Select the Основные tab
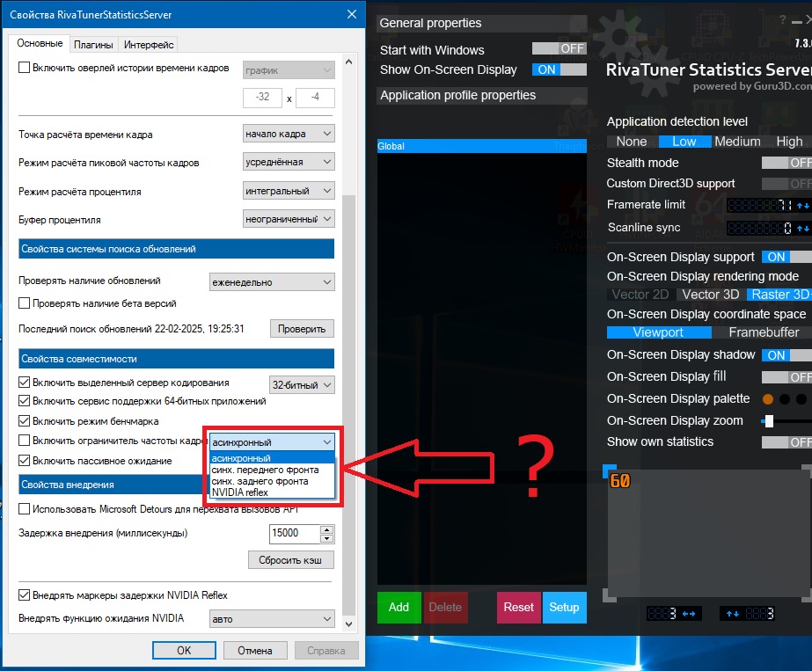The image size is (812, 671). tap(40, 43)
